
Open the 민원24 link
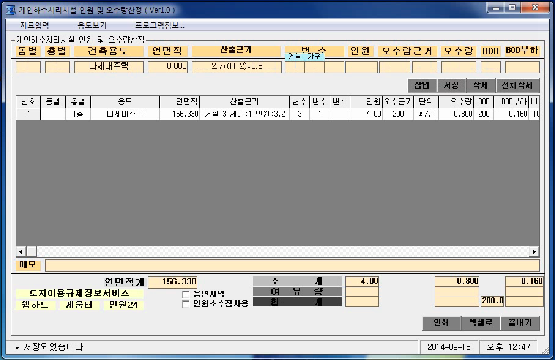point(124,305)
